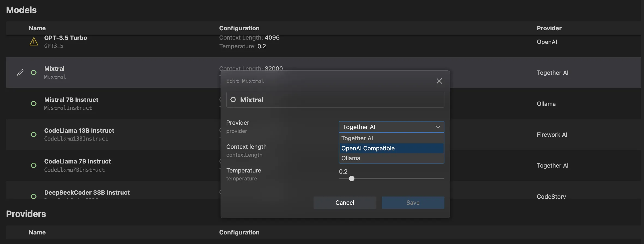Click the Provider column header
The image size is (644, 244).
(x=549, y=28)
